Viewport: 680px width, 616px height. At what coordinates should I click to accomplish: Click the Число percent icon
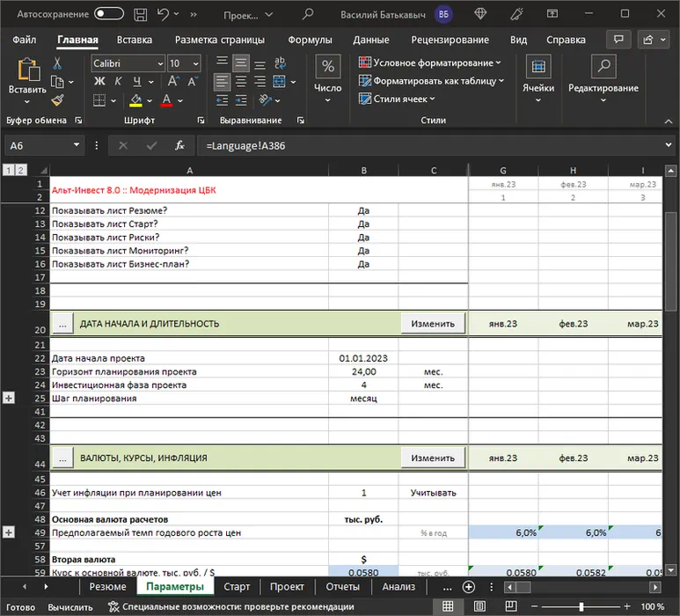point(328,66)
